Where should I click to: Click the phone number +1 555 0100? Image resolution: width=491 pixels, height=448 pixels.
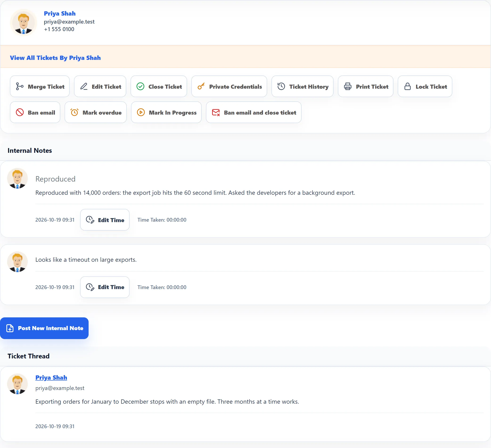coord(59,29)
